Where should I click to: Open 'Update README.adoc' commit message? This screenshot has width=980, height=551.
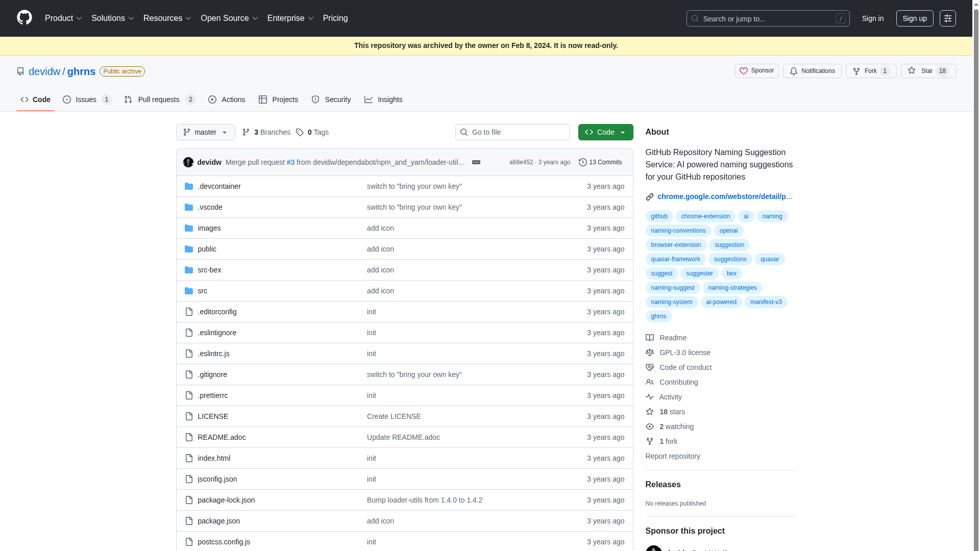[x=403, y=437]
